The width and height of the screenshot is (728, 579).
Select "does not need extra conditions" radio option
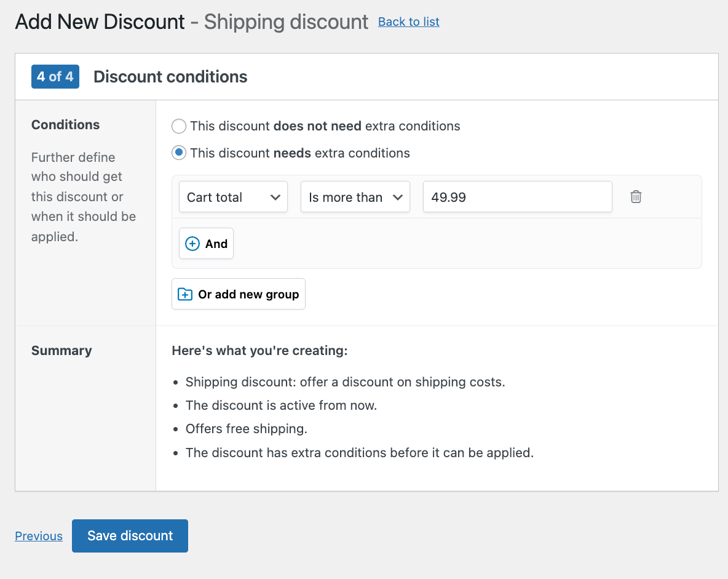click(x=179, y=126)
